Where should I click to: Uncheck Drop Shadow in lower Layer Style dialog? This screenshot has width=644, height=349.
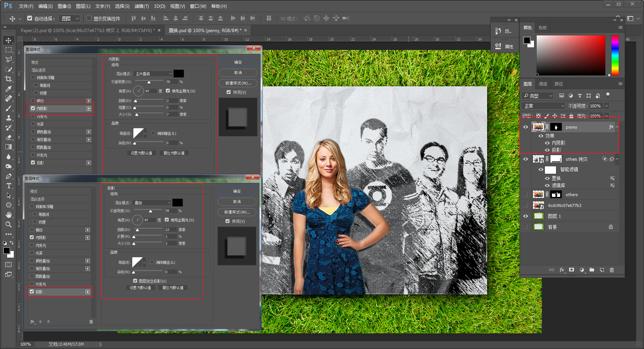pos(32,292)
